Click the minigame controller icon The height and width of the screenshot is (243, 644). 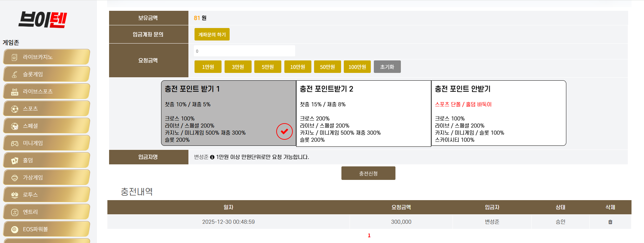click(15, 143)
